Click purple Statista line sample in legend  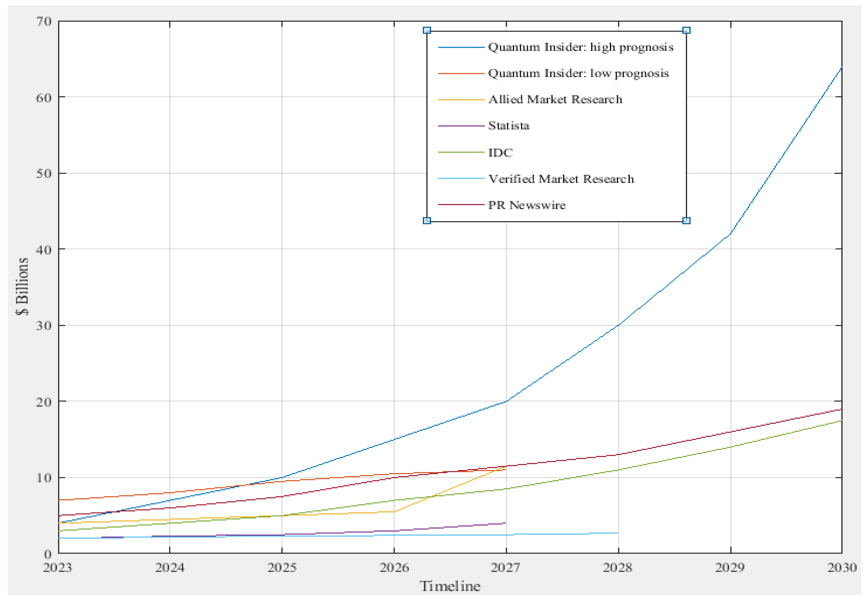pos(461,126)
